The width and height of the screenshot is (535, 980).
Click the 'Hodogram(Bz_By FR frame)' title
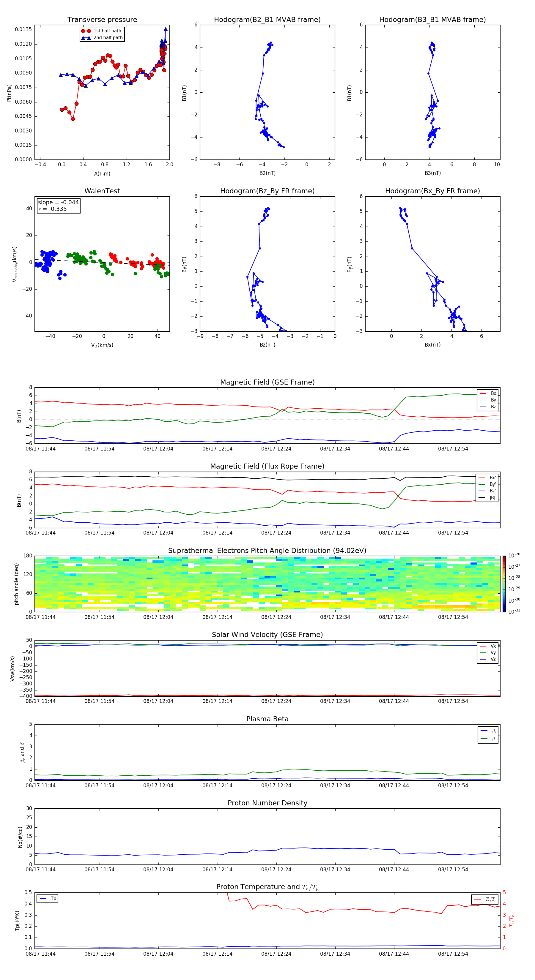click(x=267, y=191)
